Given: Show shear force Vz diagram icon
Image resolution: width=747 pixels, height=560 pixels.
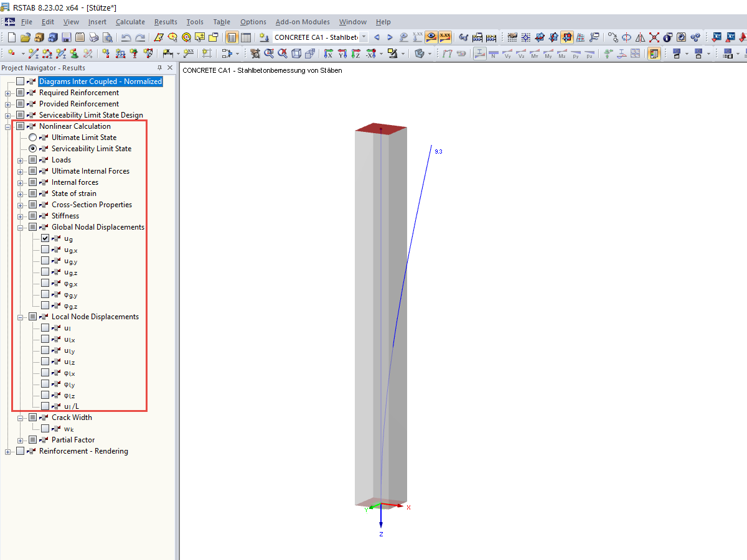Looking at the screenshot, I should click(x=521, y=54).
